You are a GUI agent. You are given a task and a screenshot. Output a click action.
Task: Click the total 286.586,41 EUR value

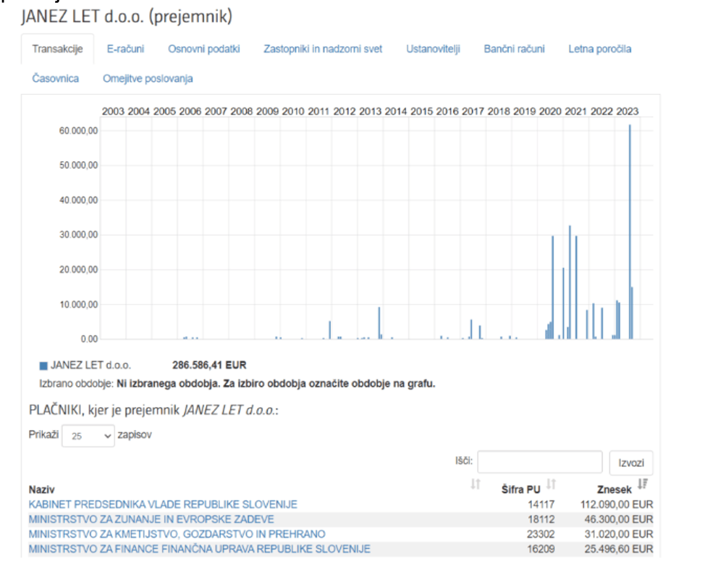tap(209, 365)
